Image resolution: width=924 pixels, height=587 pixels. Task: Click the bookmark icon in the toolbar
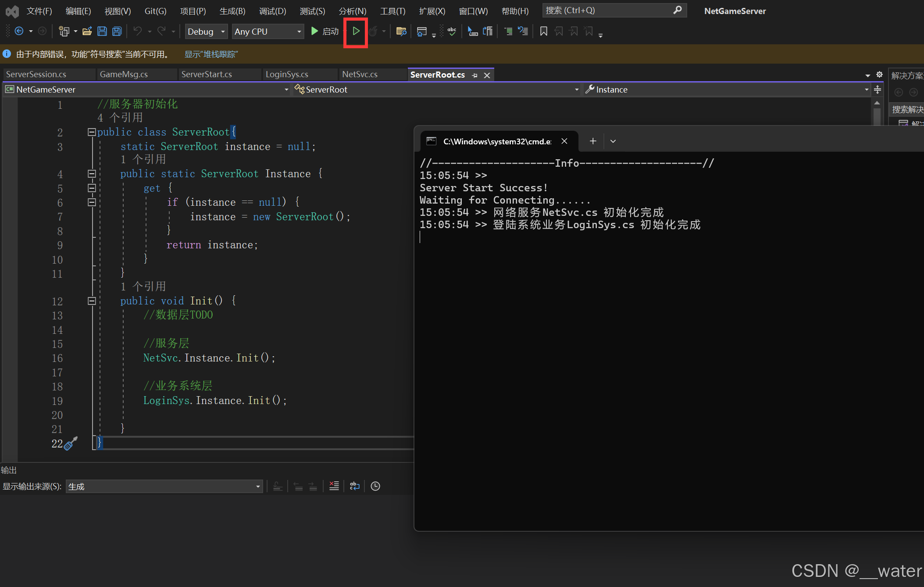pos(543,31)
